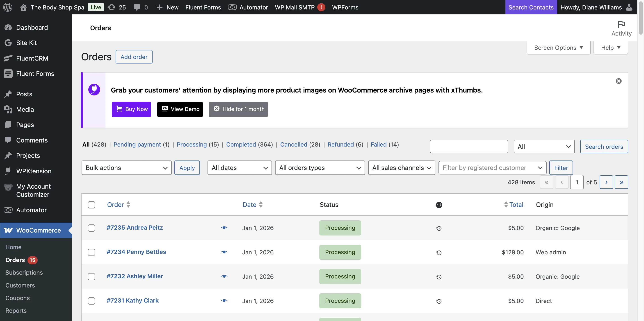This screenshot has height=321, width=644.
Task: Click the WordPress logo icon
Action: point(7,7)
